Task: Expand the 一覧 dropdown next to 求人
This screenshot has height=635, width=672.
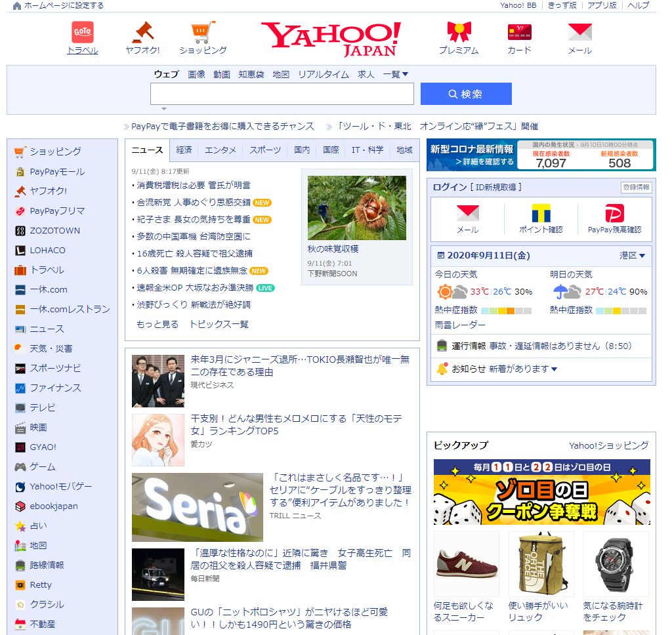Action: (x=394, y=75)
